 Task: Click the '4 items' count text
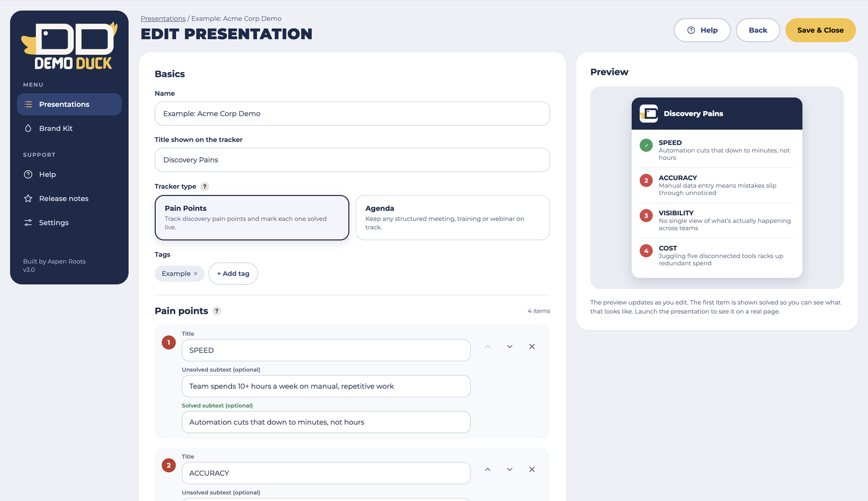click(x=539, y=311)
